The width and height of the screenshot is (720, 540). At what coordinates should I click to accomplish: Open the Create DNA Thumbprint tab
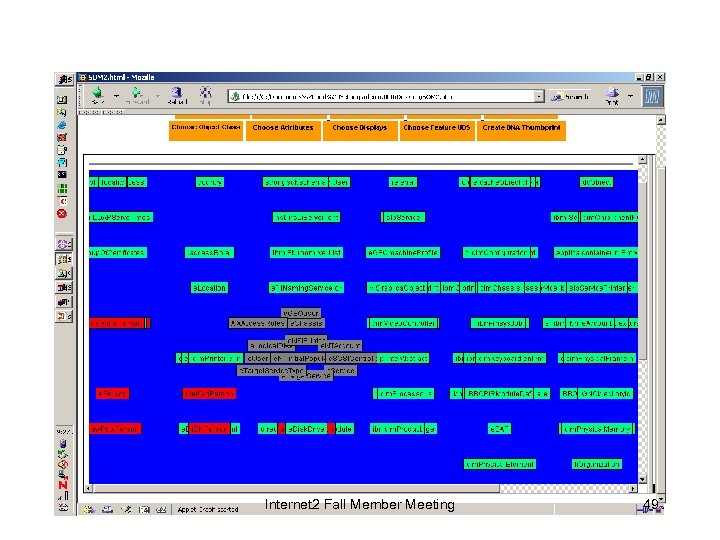(x=521, y=129)
